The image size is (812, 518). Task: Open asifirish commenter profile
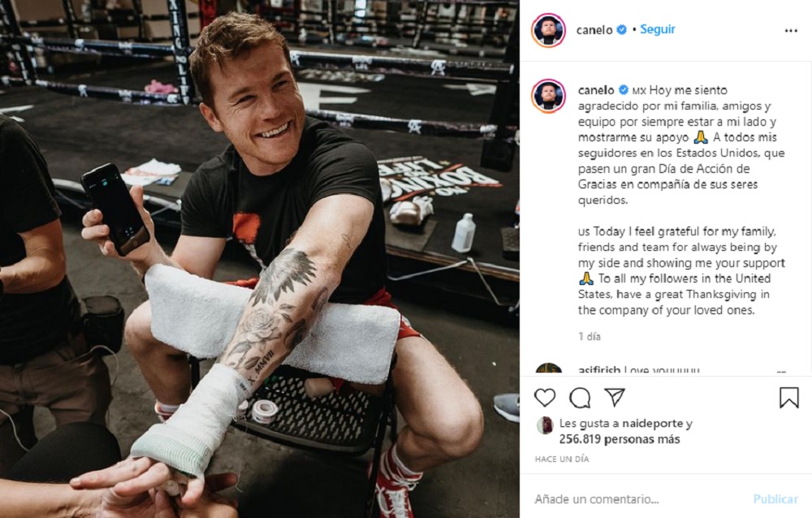coord(598,370)
